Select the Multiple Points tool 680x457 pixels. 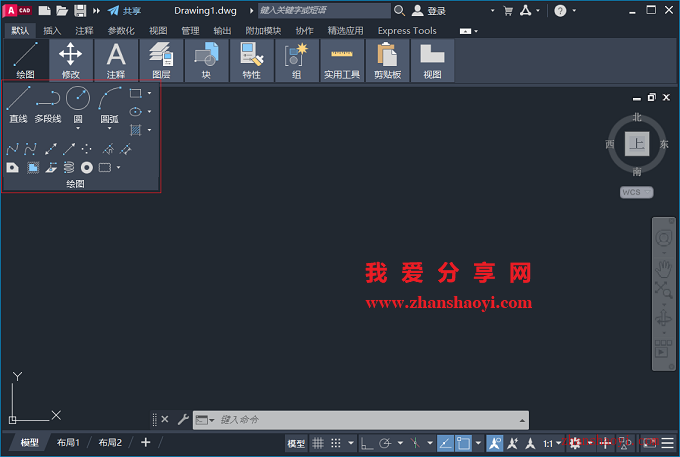click(87, 150)
